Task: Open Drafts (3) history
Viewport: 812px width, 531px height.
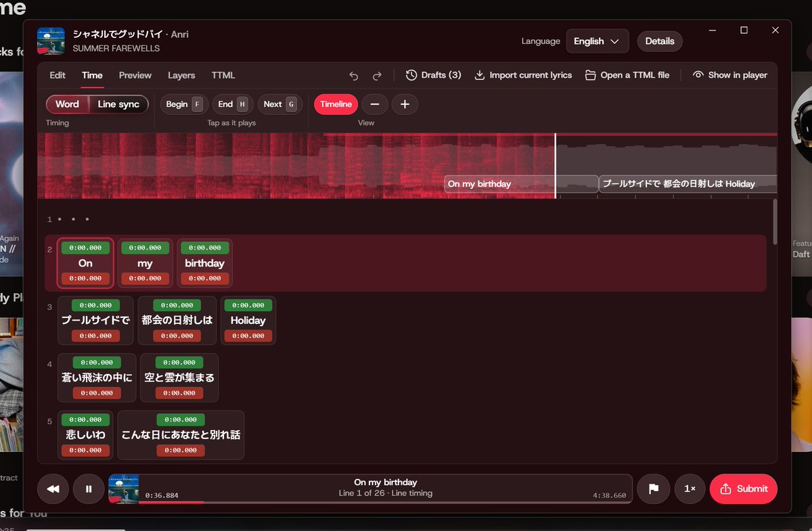Action: coord(434,75)
